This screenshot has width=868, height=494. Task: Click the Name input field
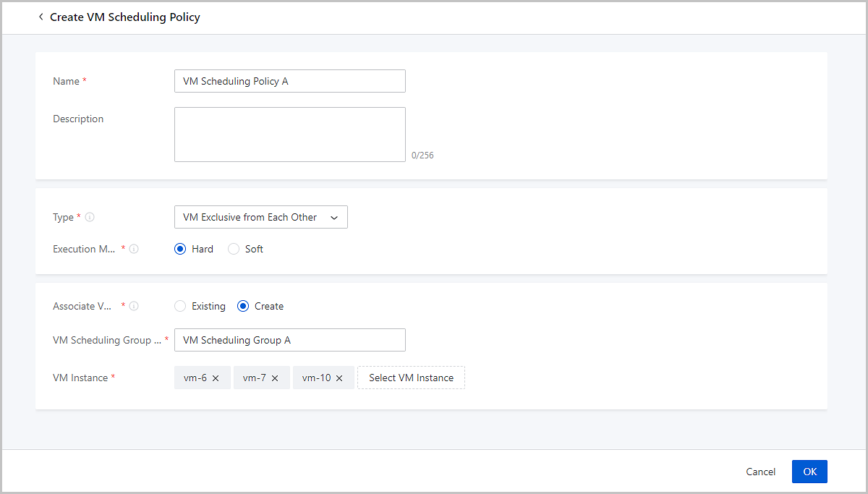[289, 81]
